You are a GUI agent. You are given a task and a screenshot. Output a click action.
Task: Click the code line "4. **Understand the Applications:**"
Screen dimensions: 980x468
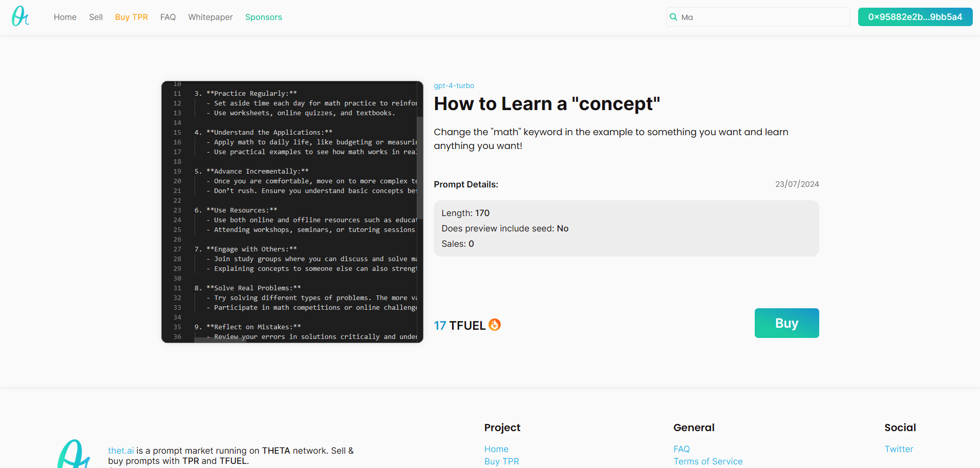point(263,132)
